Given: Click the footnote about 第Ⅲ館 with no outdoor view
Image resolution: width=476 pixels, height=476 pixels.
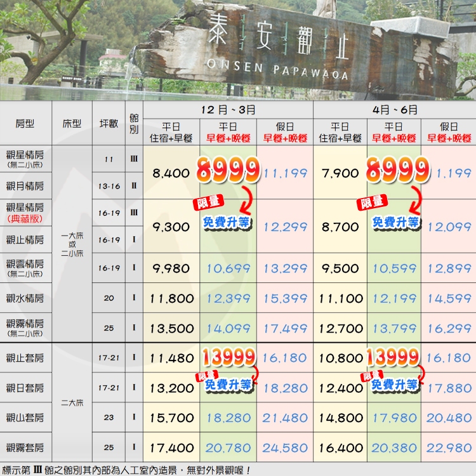Looking at the screenshot, I should [x=126, y=470].
